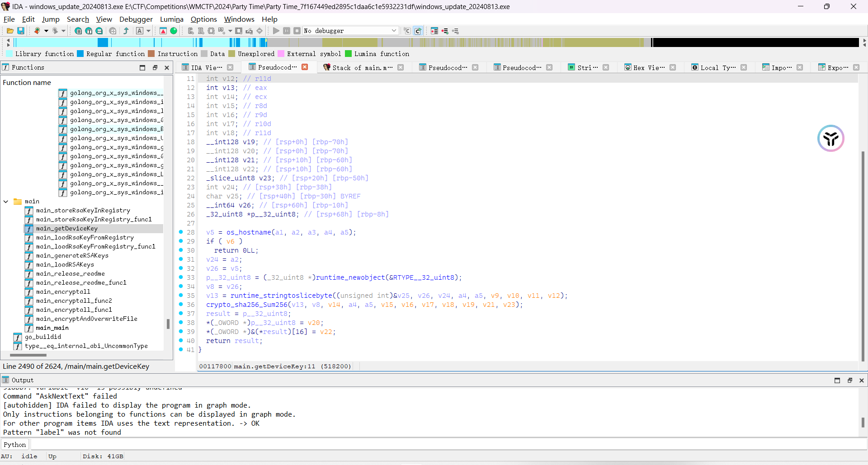This screenshot has height=465, width=868.
Task: Open the jump back history dropdown arrow
Action: point(46,31)
